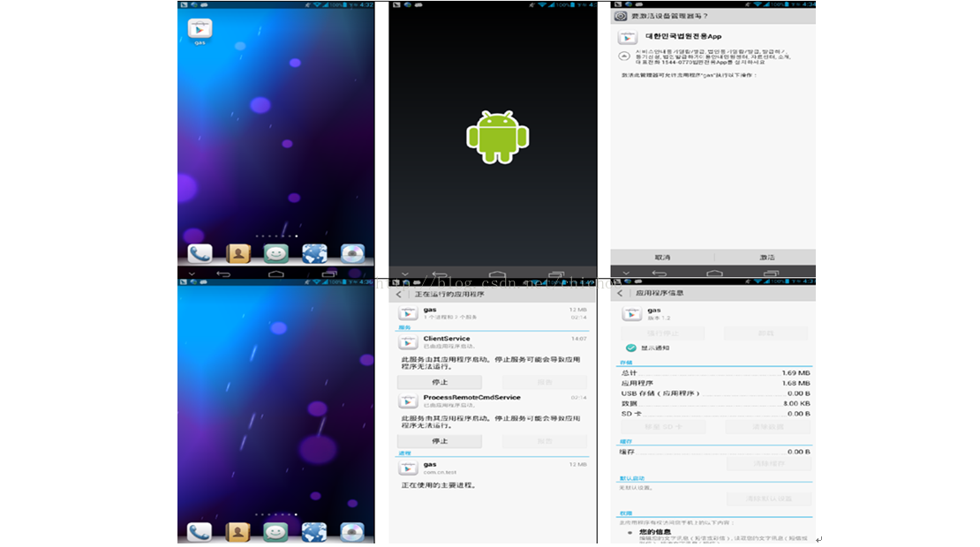980x547 pixels.
Task: Tap page indicator dots on home screen with gas icon
Action: (275, 236)
